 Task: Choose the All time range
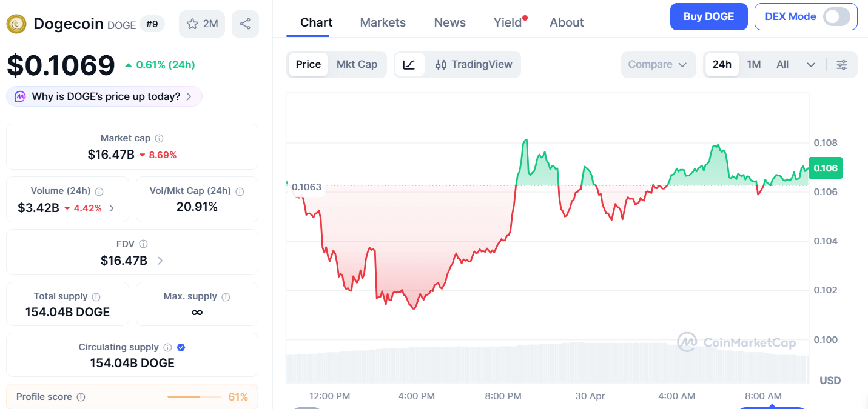(x=782, y=64)
